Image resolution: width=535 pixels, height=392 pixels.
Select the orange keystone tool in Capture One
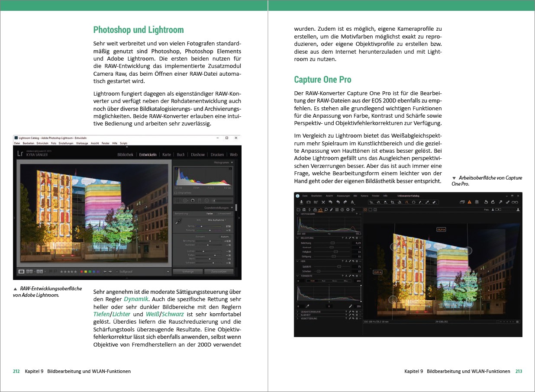click(407, 202)
